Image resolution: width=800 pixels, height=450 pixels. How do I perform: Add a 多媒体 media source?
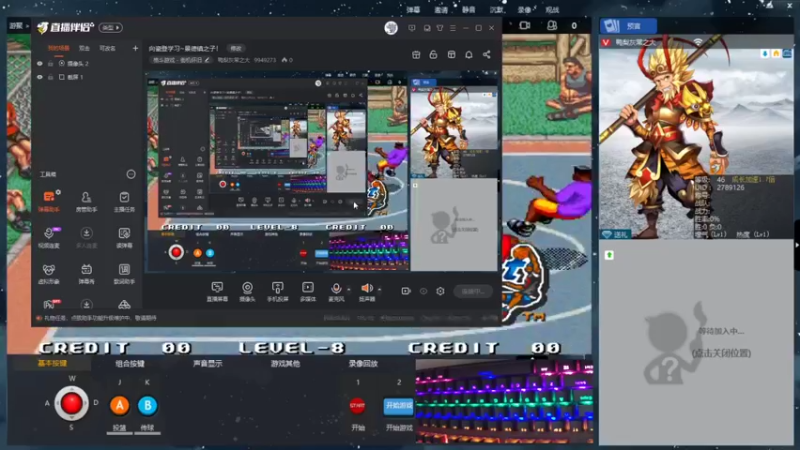tap(308, 291)
